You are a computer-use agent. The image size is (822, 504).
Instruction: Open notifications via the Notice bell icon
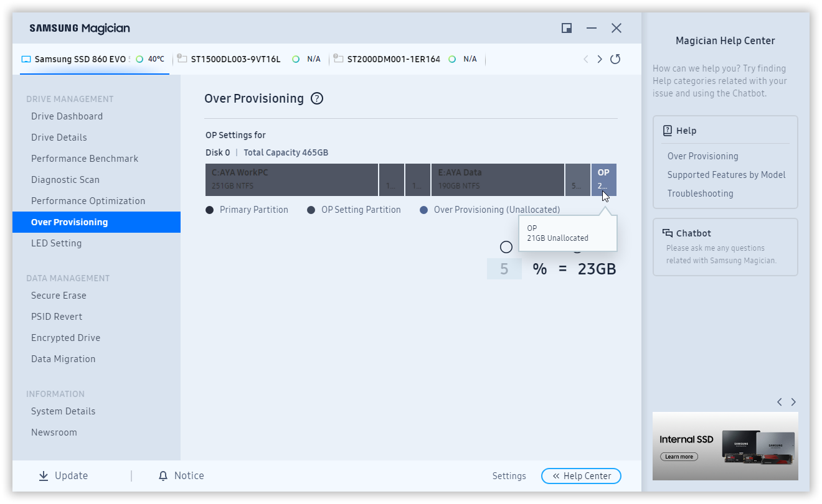coord(163,476)
